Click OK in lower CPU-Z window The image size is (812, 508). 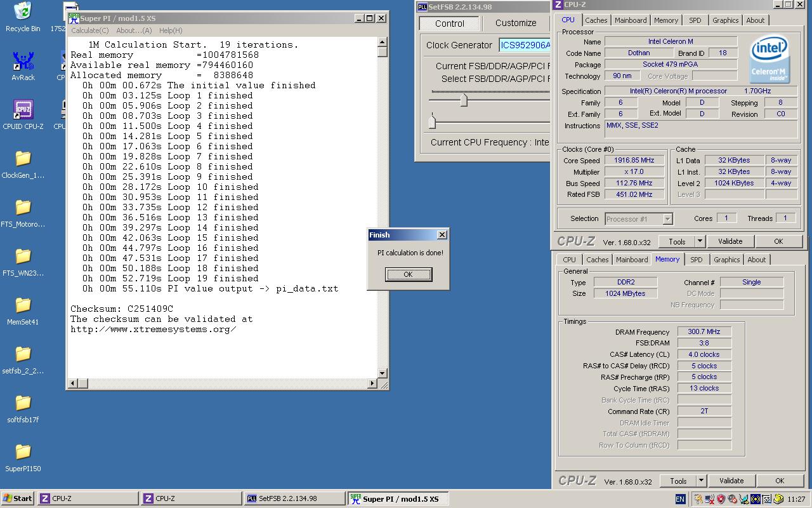point(780,481)
